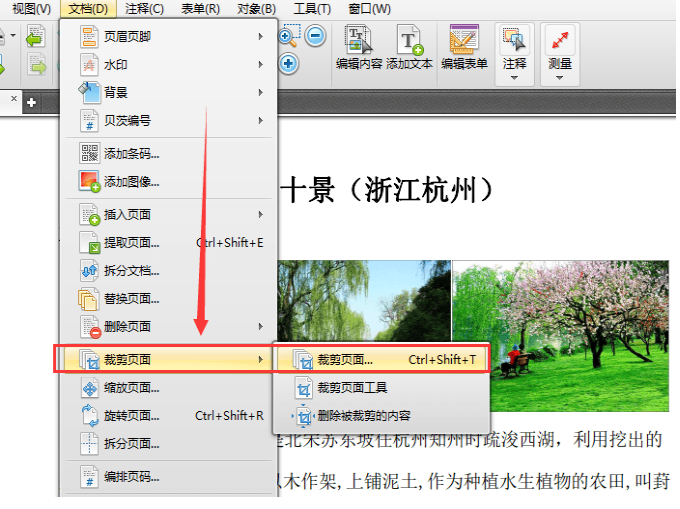Screen dimensions: 680x509
Task: Go to next view green arrow icon
Action: [36, 65]
